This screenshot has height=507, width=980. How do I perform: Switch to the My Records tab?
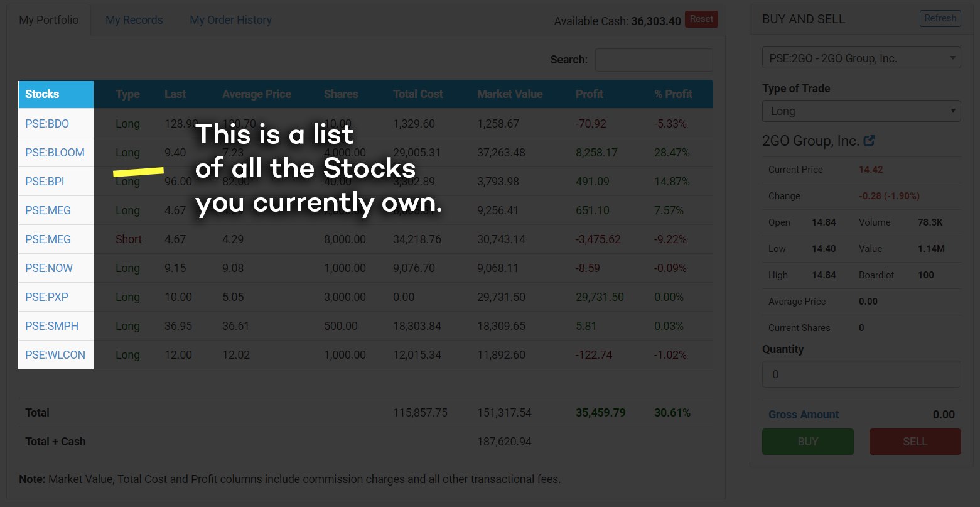tap(134, 20)
